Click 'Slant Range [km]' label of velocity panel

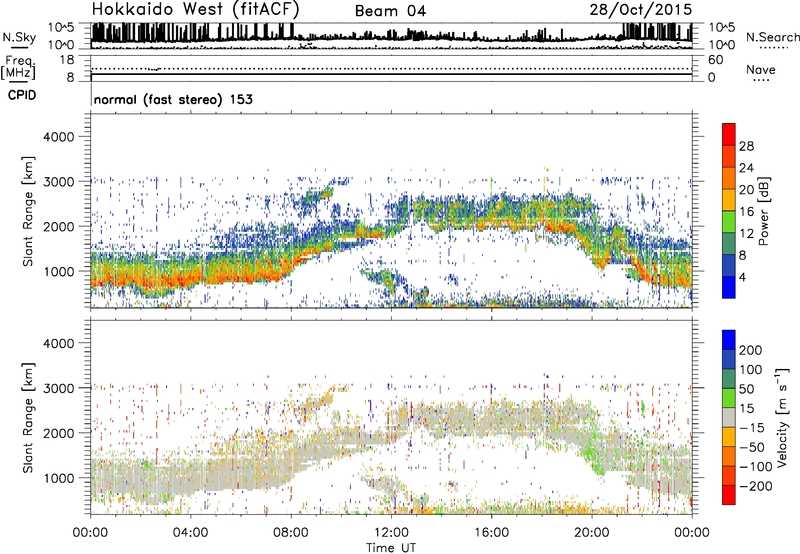(28, 418)
